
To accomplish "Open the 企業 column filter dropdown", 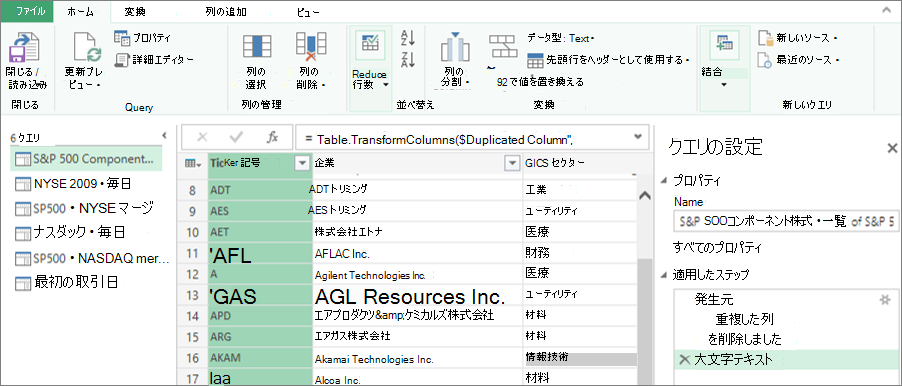I will click(x=511, y=164).
